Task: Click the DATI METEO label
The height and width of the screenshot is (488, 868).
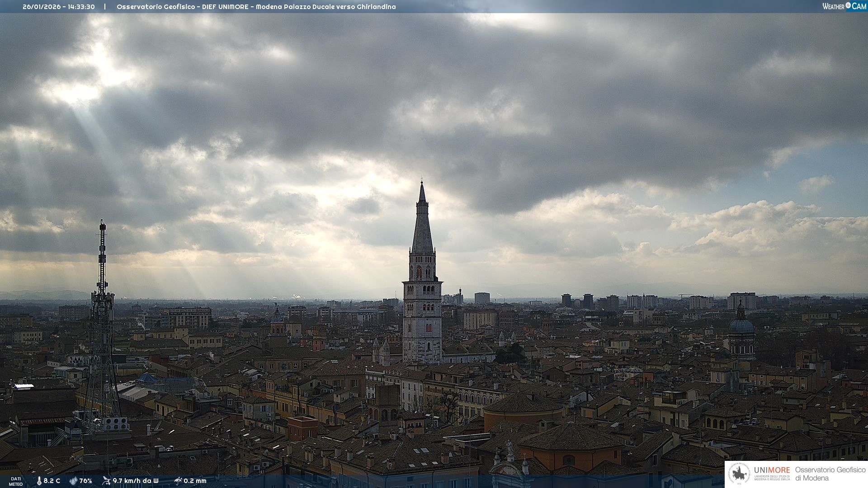Action: coord(16,482)
